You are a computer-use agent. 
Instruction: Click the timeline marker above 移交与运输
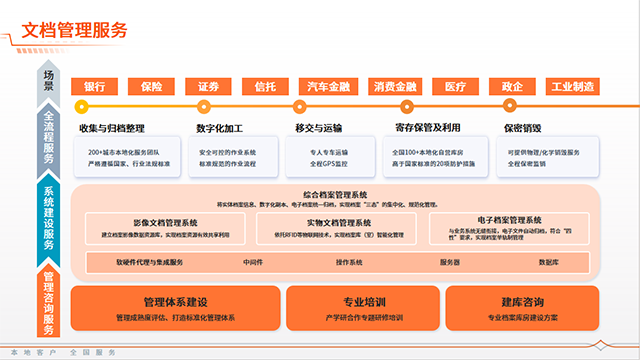click(x=300, y=107)
